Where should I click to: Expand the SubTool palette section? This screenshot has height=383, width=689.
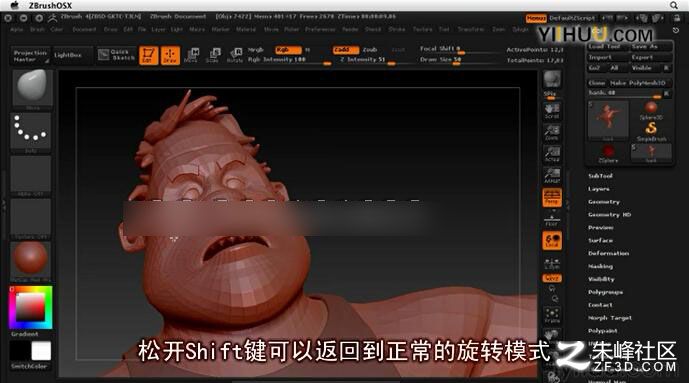click(600, 176)
